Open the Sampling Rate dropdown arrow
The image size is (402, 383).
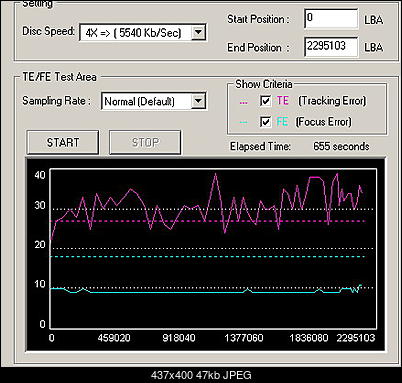click(x=198, y=101)
